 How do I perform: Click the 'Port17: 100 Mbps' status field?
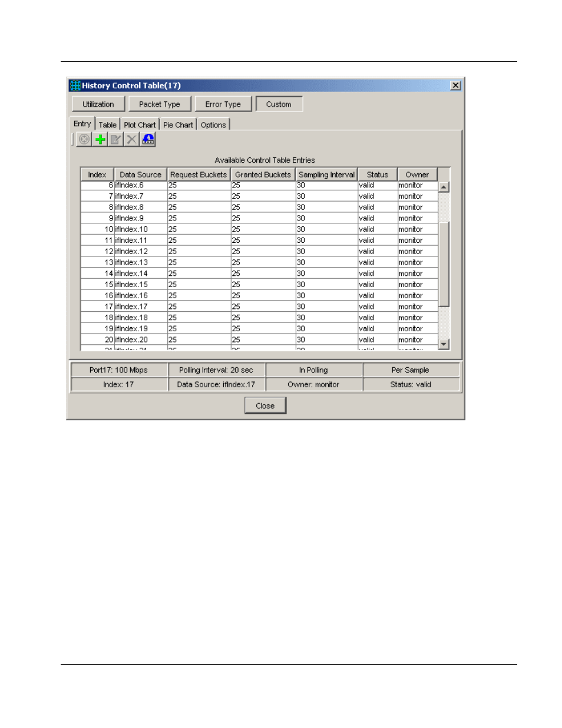point(119,370)
